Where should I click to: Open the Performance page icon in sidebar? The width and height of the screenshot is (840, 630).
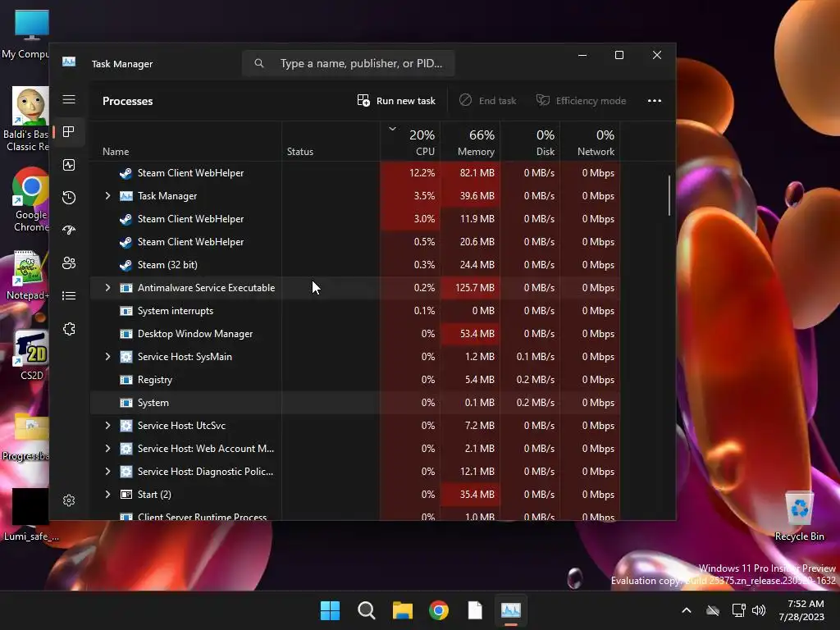point(69,165)
